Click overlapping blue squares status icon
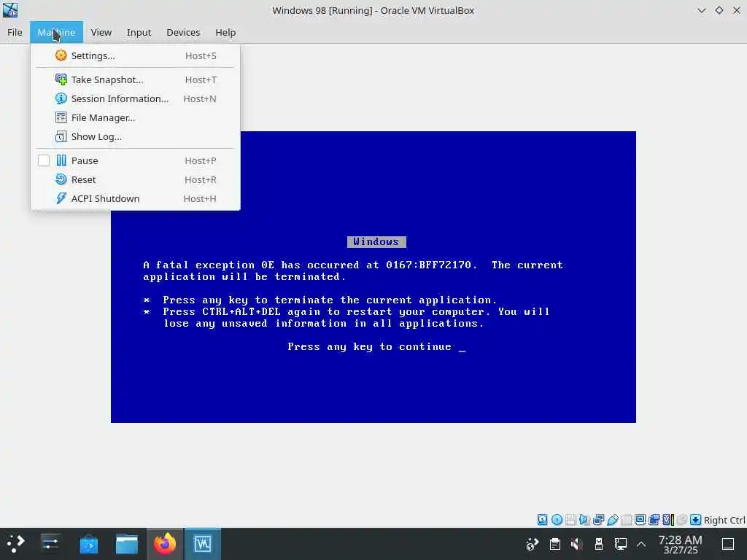This screenshot has width=747, height=560. 654,519
